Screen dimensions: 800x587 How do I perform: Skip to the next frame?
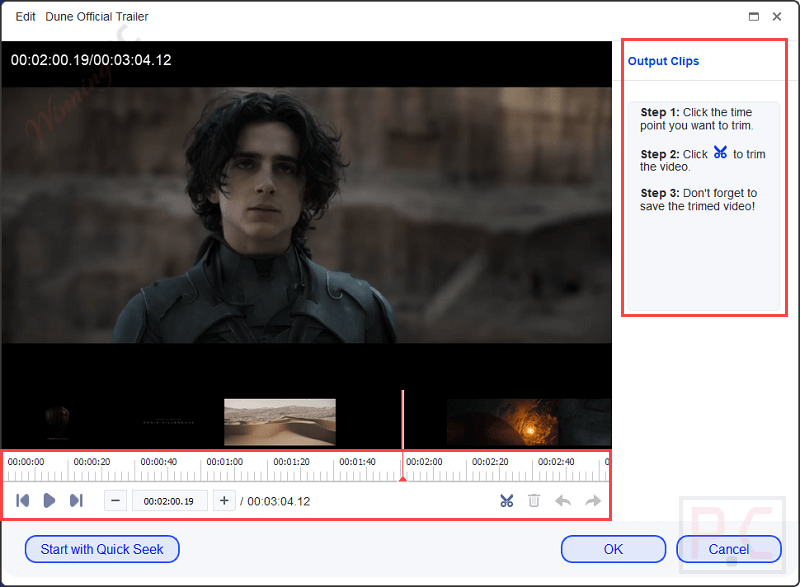76,501
